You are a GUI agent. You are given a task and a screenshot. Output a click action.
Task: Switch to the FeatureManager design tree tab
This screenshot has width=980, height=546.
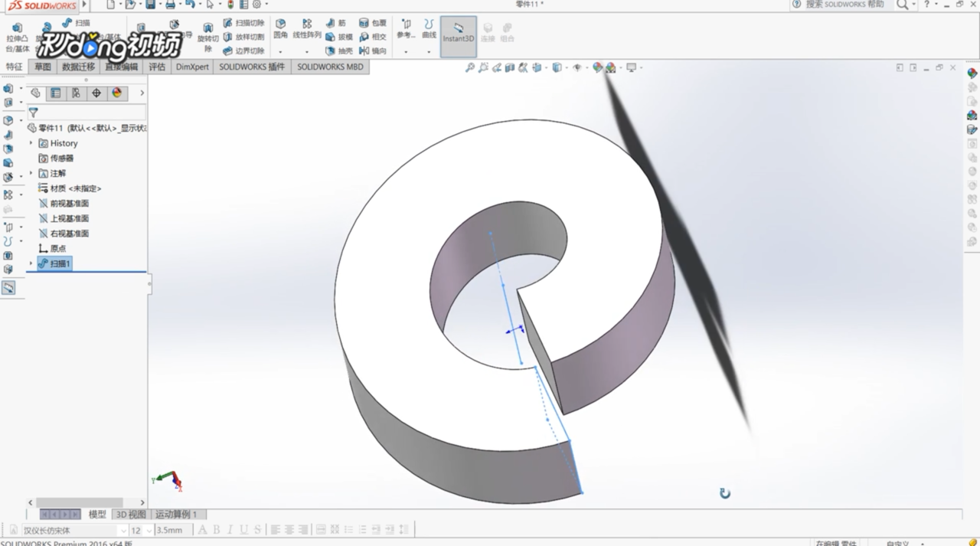click(35, 93)
